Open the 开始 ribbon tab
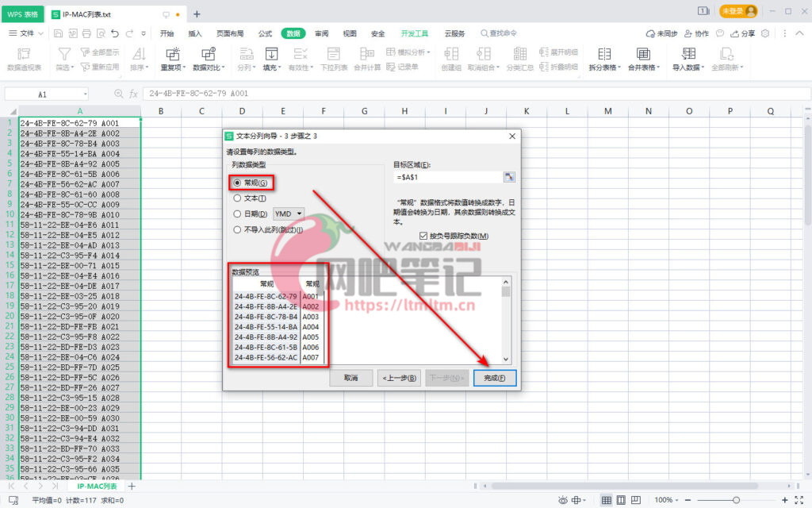812x508 pixels. point(167,33)
